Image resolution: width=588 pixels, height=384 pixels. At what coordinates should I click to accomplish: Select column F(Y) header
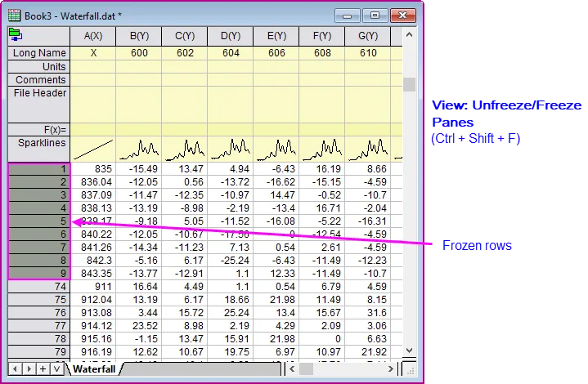(x=322, y=36)
